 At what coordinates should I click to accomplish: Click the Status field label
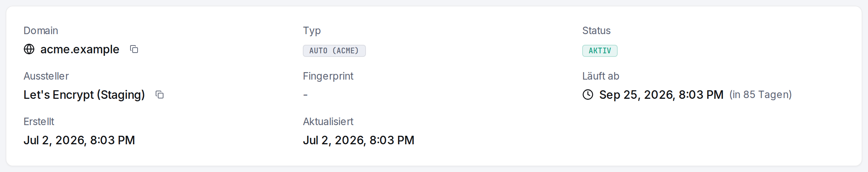[596, 31]
